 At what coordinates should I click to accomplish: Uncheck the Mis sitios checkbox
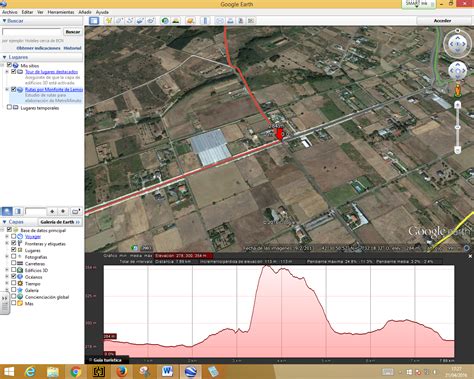[9, 65]
